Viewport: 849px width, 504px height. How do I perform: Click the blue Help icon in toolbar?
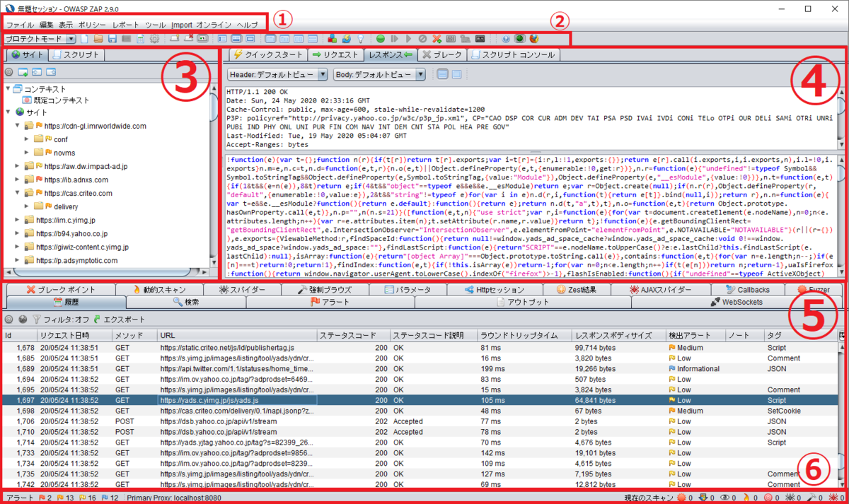(x=506, y=38)
